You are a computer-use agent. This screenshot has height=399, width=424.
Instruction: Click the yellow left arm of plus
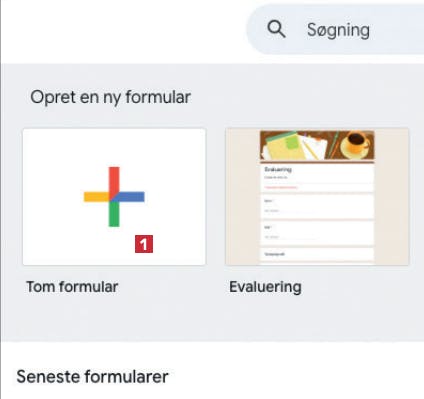click(96, 197)
